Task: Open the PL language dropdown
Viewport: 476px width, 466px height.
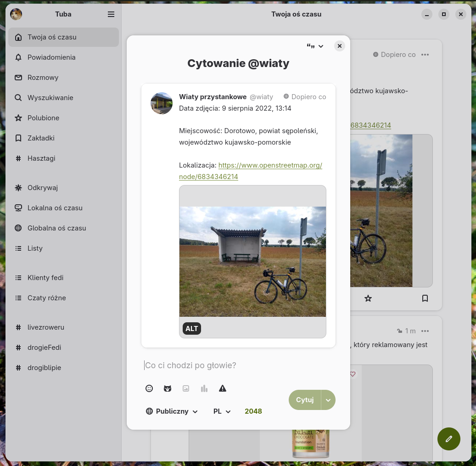Action: point(222,411)
